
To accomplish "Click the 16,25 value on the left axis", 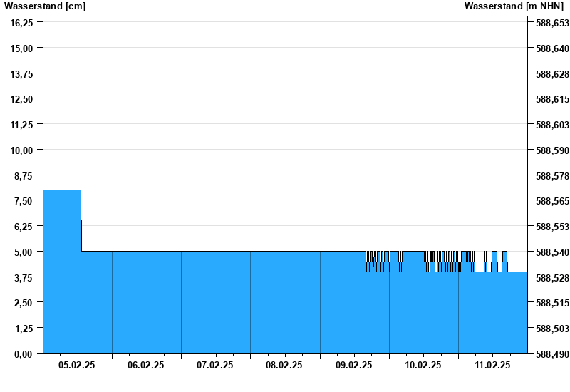I will coord(21,23).
